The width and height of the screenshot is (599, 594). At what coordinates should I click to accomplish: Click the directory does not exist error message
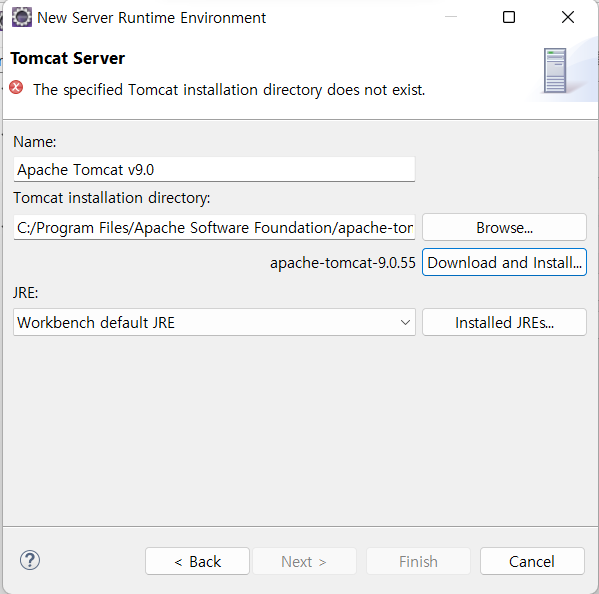click(x=229, y=90)
